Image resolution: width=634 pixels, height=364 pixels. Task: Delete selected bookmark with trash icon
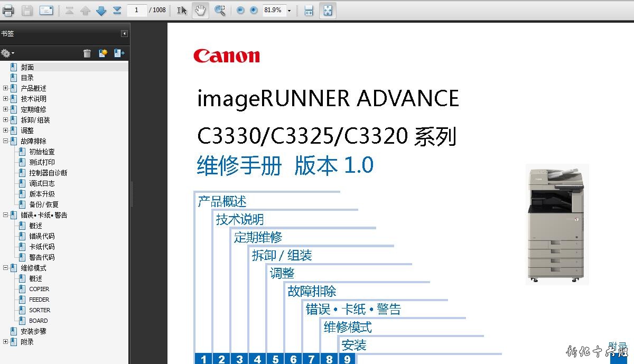point(87,53)
